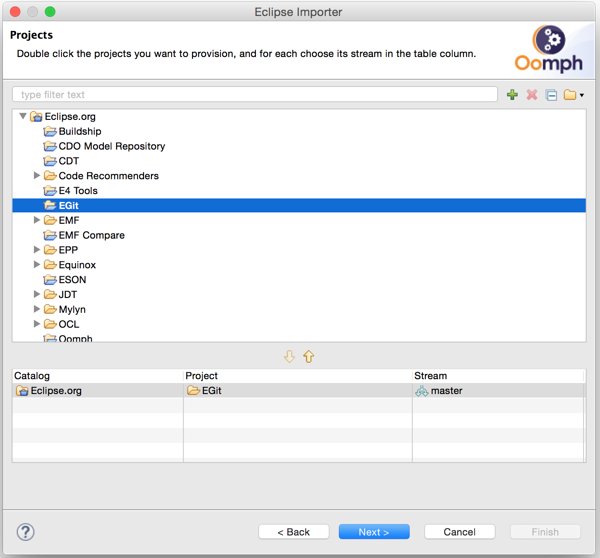Expand the Code Recommenders node
This screenshot has width=600, height=558.
(x=37, y=176)
